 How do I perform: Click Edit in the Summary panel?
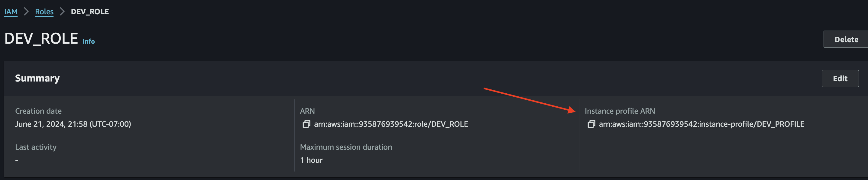pos(840,78)
